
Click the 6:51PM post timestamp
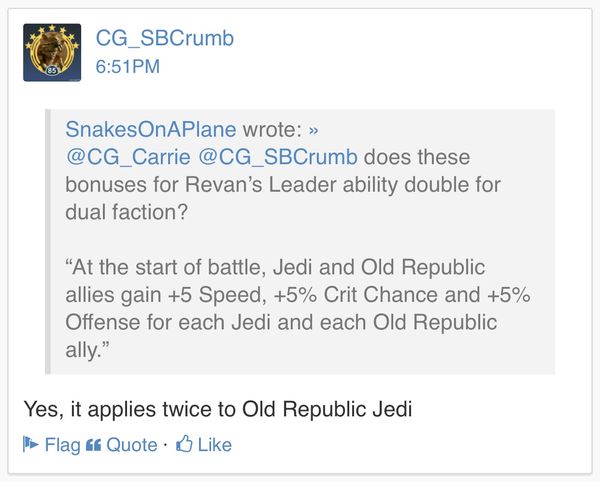tap(127, 68)
